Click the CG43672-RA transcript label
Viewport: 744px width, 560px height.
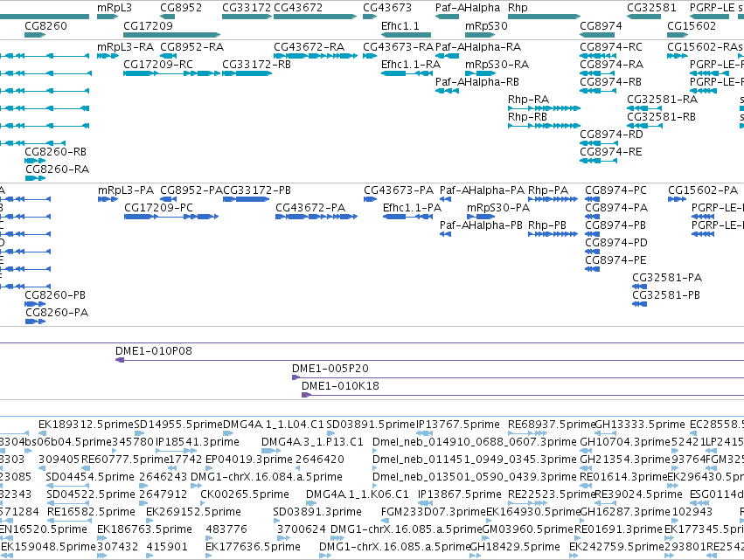309,47
